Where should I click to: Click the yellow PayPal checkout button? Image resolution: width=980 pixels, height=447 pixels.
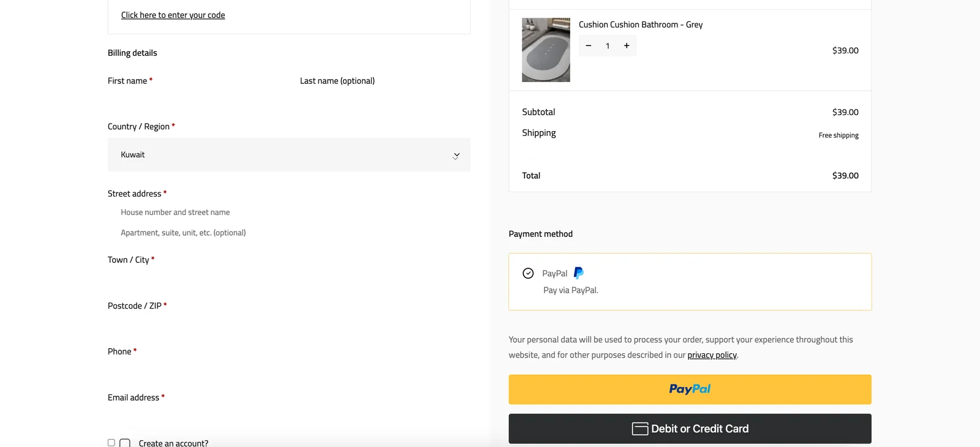click(690, 389)
